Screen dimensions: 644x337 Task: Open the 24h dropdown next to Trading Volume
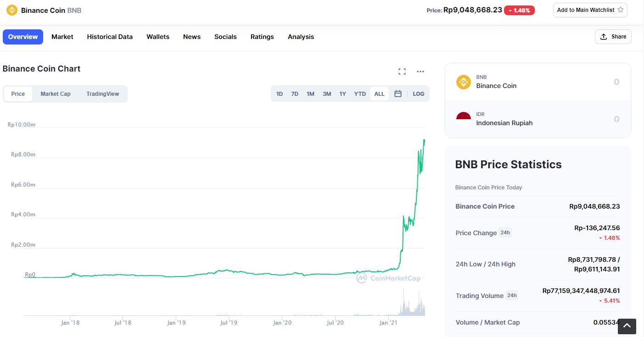[x=512, y=295]
